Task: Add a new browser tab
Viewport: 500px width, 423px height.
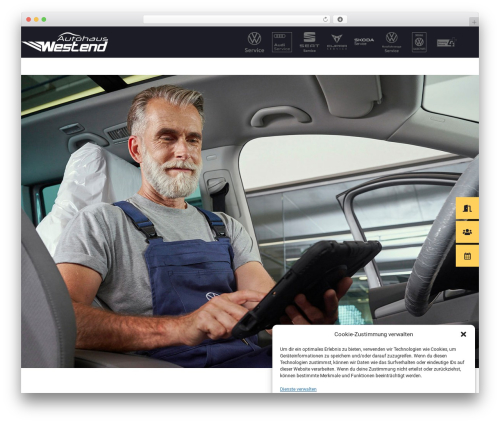Action: 474,22
